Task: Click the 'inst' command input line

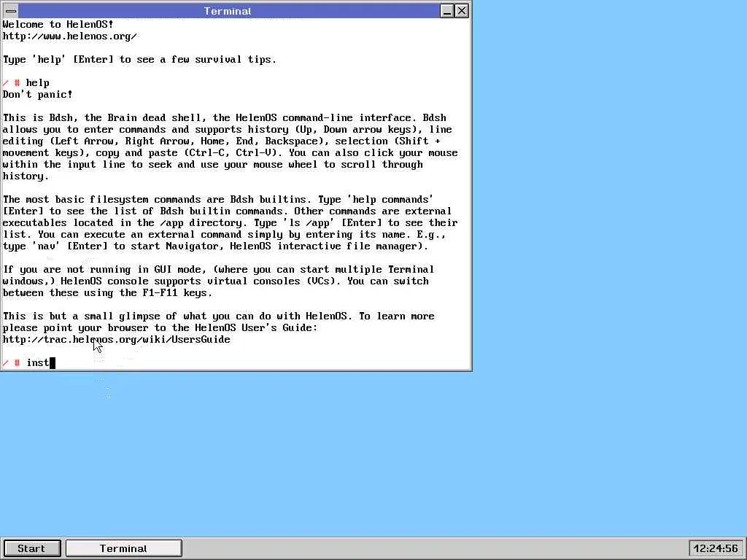Action: coord(28,363)
